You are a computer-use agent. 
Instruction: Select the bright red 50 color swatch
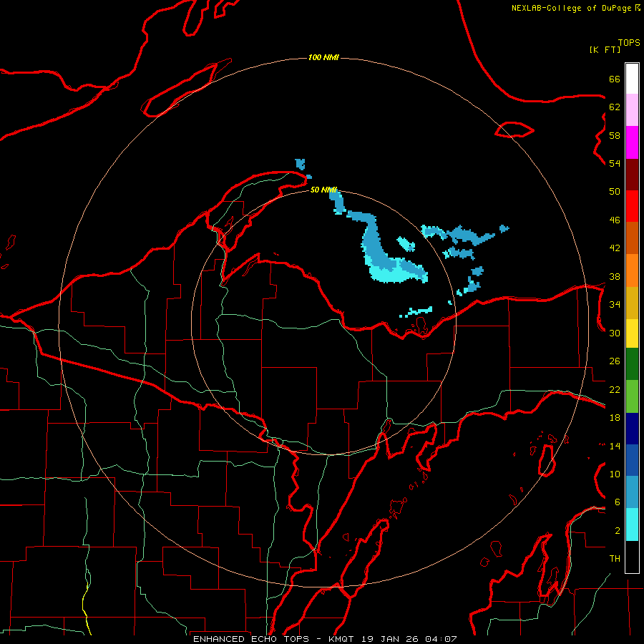tap(632, 206)
